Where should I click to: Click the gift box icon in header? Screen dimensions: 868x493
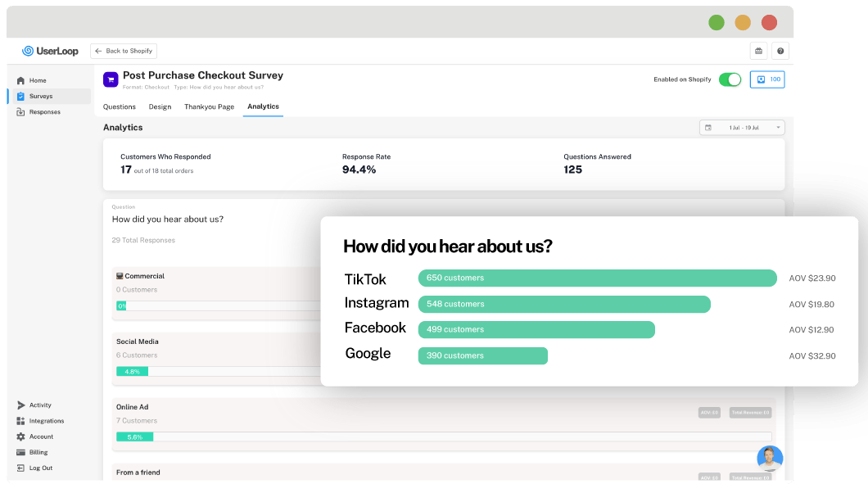tap(758, 51)
